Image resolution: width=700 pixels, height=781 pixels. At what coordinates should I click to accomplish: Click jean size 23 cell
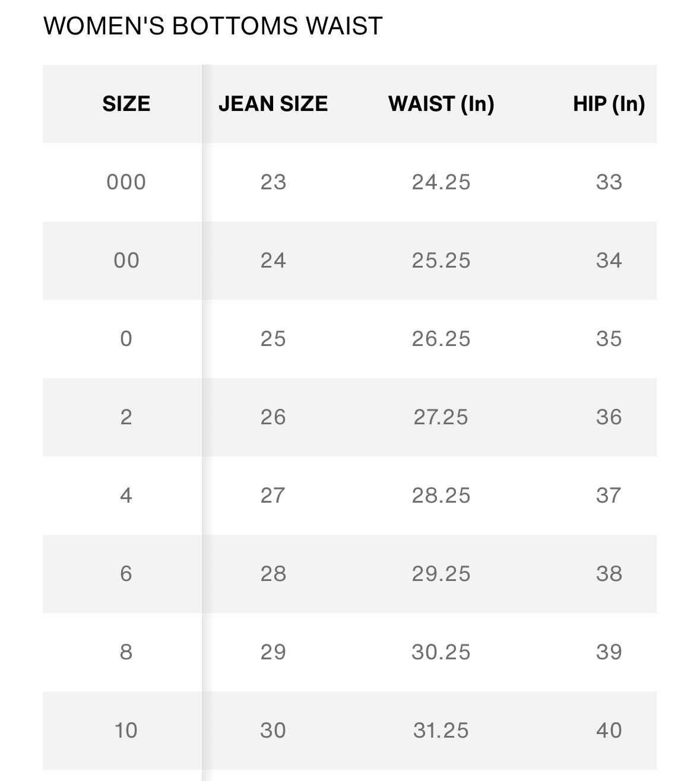click(273, 182)
